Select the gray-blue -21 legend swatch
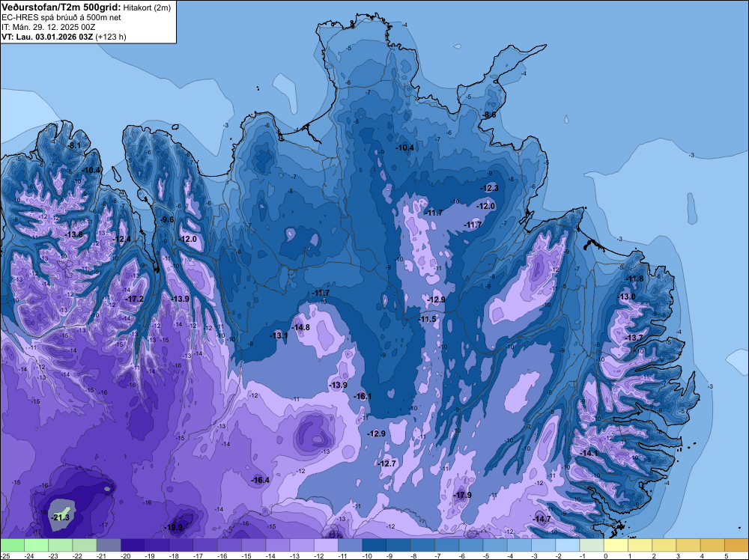Screen dimensions: 749x560 pyautogui.click(x=109, y=545)
